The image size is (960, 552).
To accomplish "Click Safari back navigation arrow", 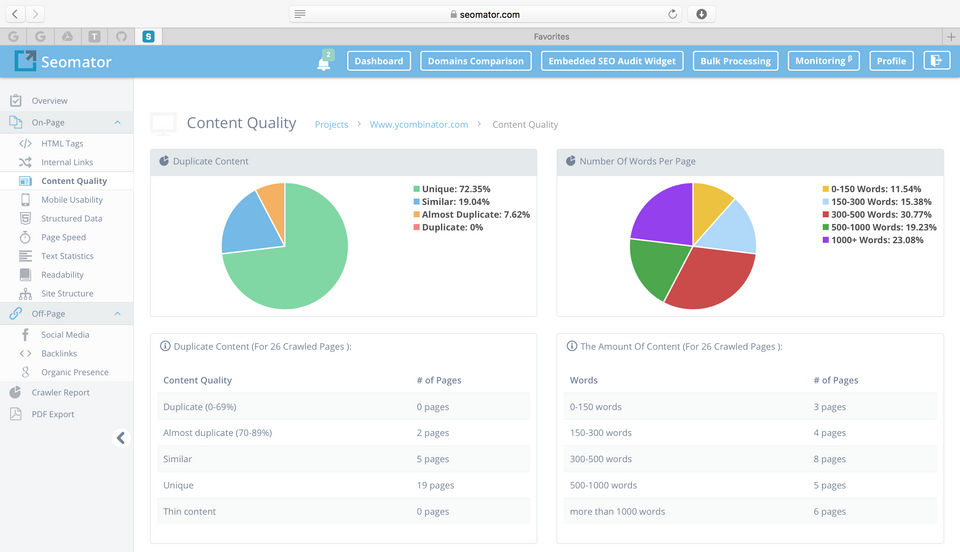I will pyautogui.click(x=15, y=13).
